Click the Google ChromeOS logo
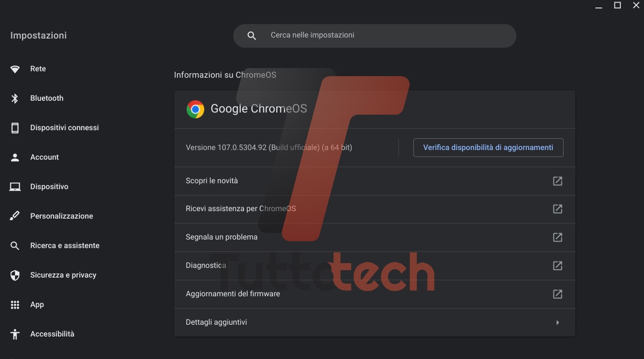This screenshot has width=644, height=359. 195,109
